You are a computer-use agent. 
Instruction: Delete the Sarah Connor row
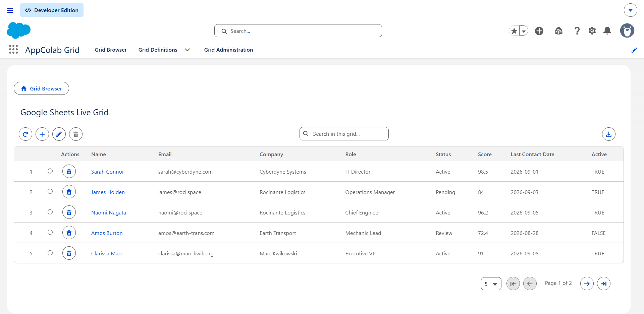(x=69, y=171)
